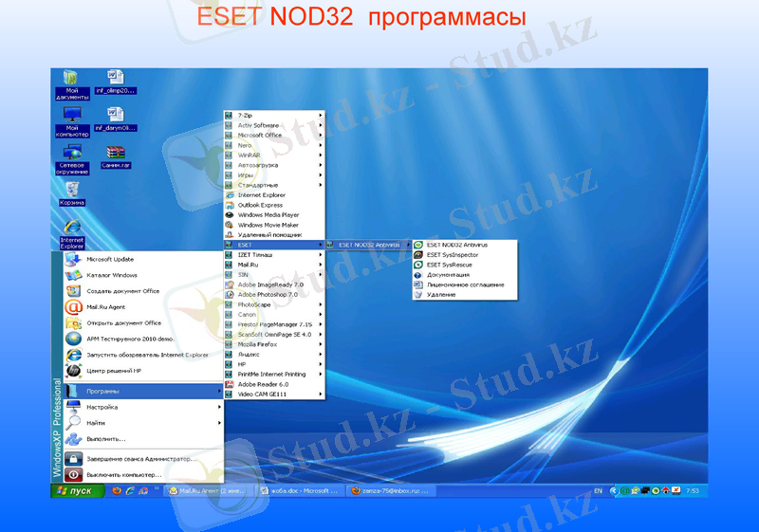Select the Nero programs entry
Image resolution: width=759 pixels, height=532 pixels.
click(274, 145)
